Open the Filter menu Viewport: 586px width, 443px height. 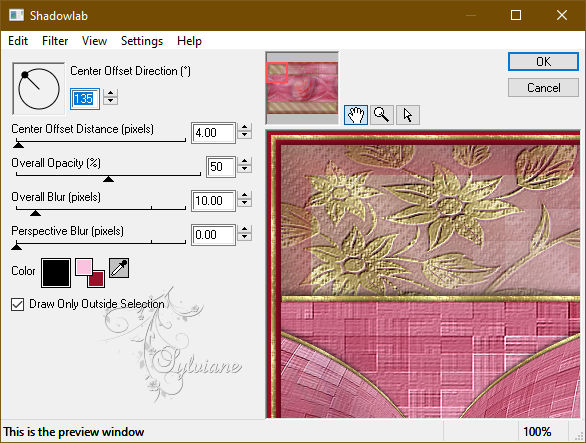[55, 41]
